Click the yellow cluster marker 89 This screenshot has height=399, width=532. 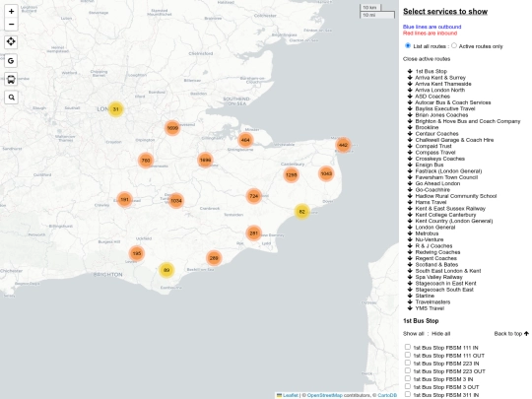[166, 270]
